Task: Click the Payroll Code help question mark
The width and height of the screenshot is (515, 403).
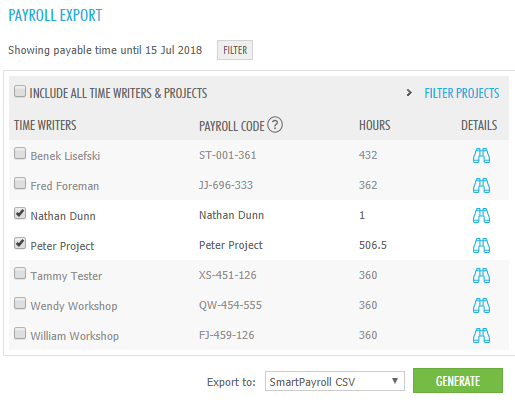Action: coord(275,125)
